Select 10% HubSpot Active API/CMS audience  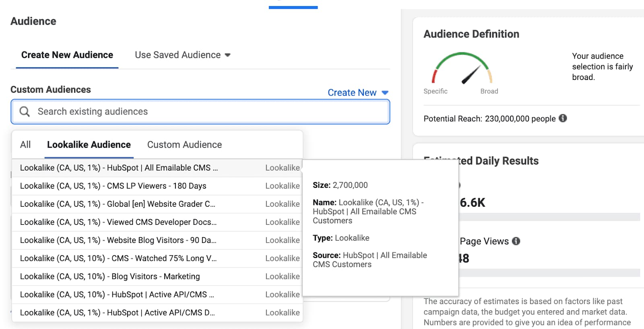click(117, 294)
